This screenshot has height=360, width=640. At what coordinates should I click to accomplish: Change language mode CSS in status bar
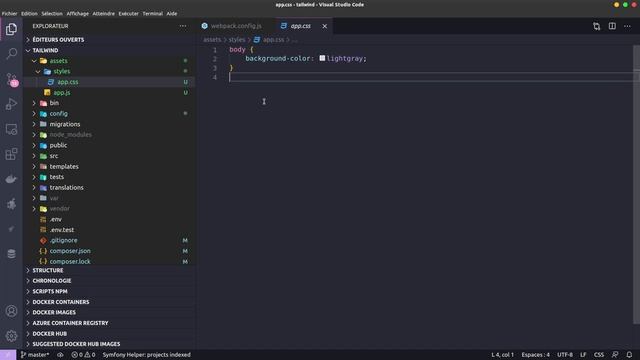[x=599, y=355]
